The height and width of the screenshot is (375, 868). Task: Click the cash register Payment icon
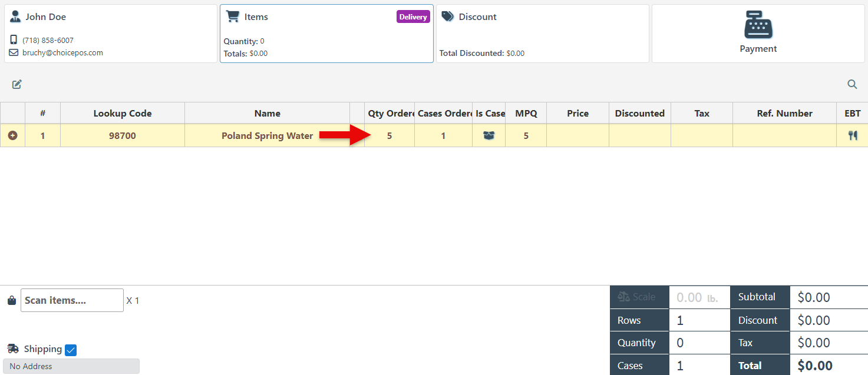758,25
